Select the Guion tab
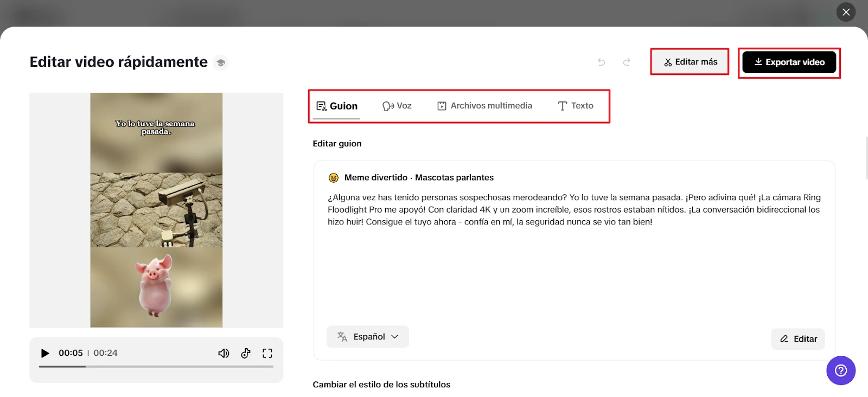 point(337,106)
